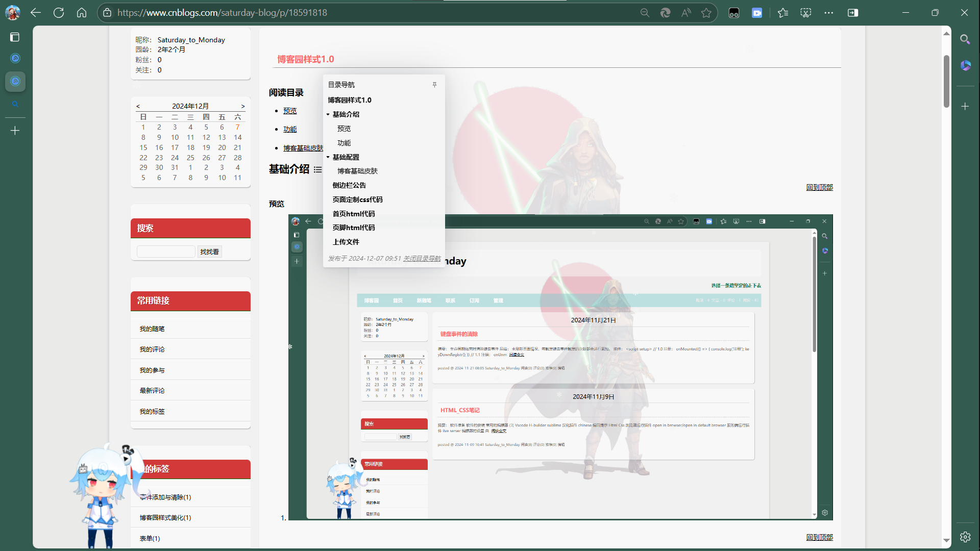
Task: Focus the sidebar search input field
Action: (166, 252)
